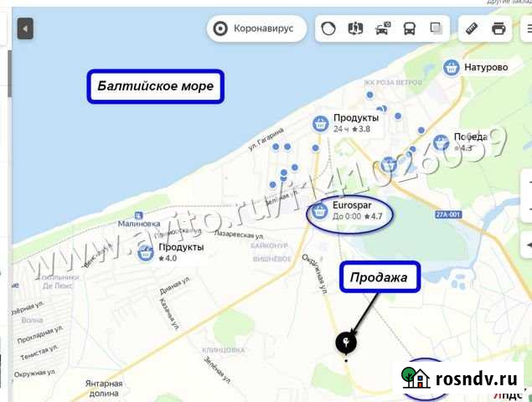Screen dimensions: 532x402
Task: Click the Продукты 24 ч 3.8 rating text
Action: tap(352, 129)
